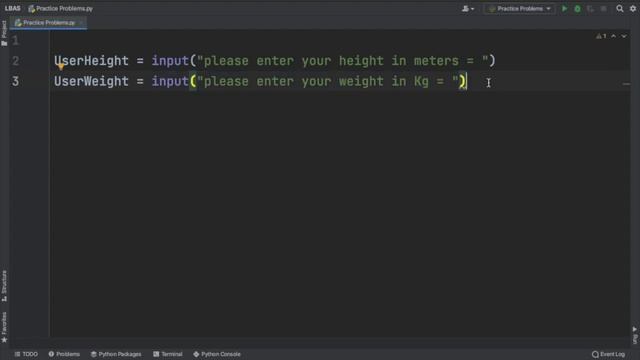Screen dimensions: 640x360
Task: Open Search Everywhere magnifier
Action: pos(620,9)
